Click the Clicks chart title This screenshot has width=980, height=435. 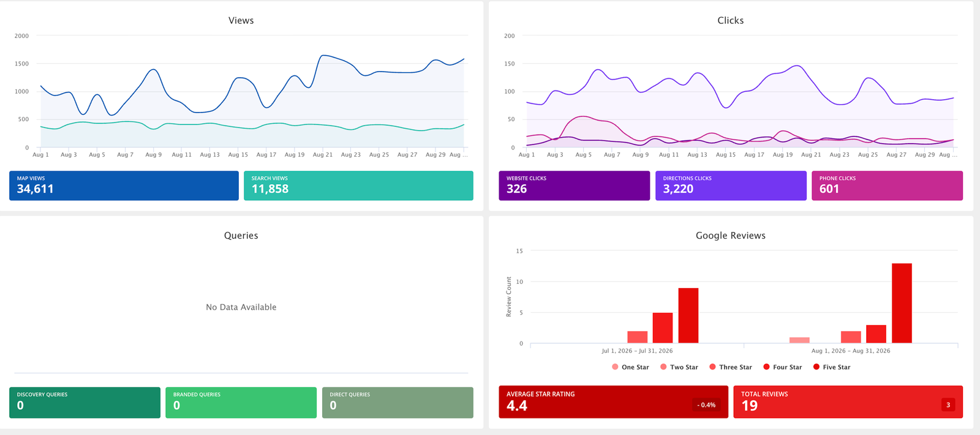click(x=731, y=20)
